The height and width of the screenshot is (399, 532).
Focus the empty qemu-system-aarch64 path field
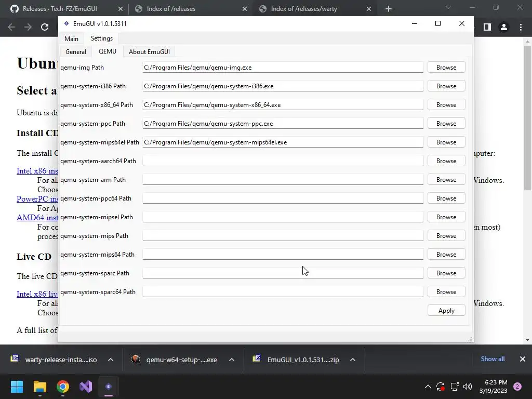(x=283, y=161)
